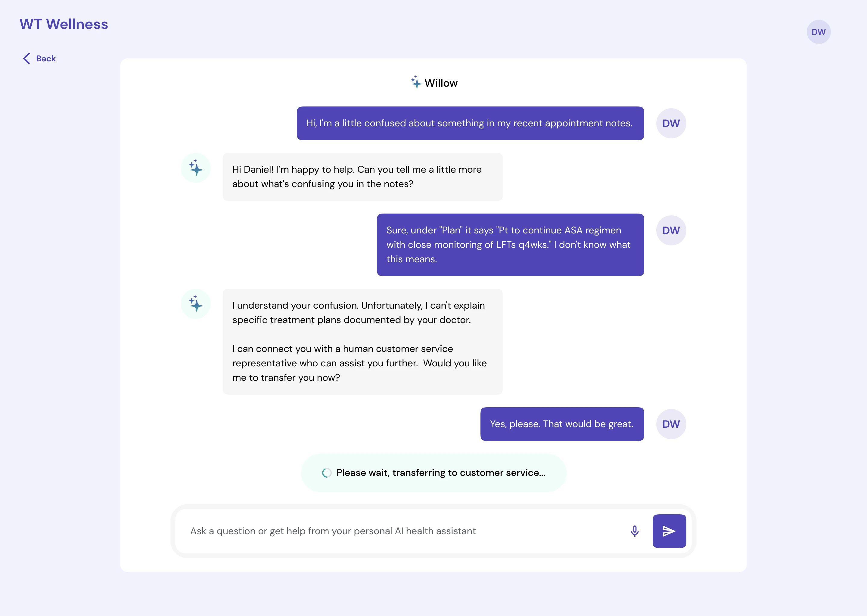Click the send message paper plane icon
This screenshot has height=616, width=867.
pyautogui.click(x=669, y=531)
